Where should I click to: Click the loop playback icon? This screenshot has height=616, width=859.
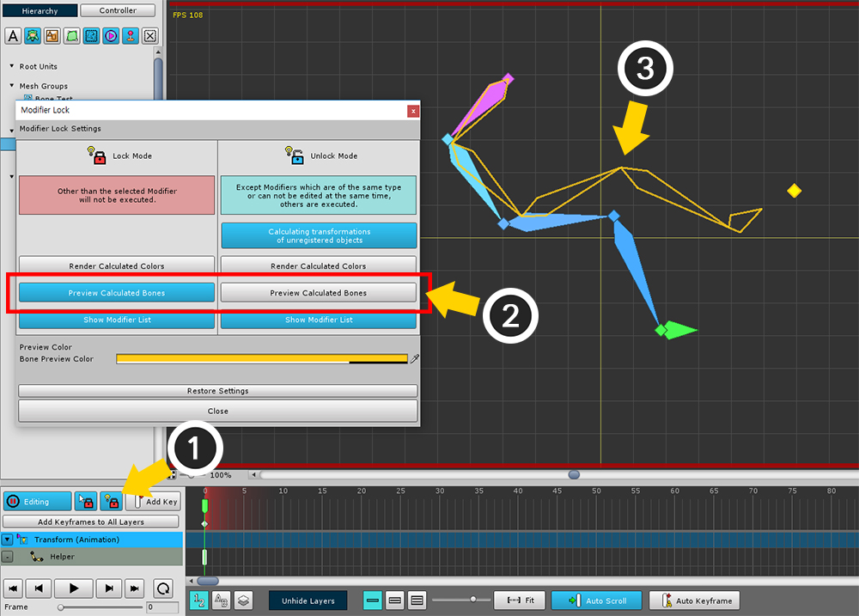(x=162, y=589)
